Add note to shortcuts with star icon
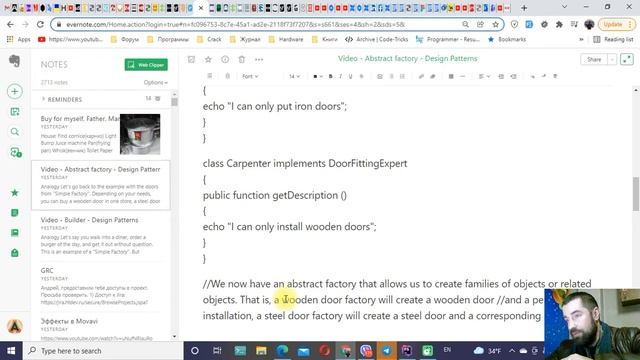 pyautogui.click(x=208, y=60)
